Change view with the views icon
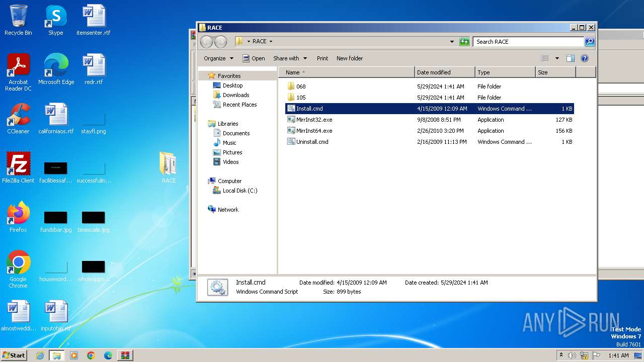The height and width of the screenshot is (362, 644). 544,58
